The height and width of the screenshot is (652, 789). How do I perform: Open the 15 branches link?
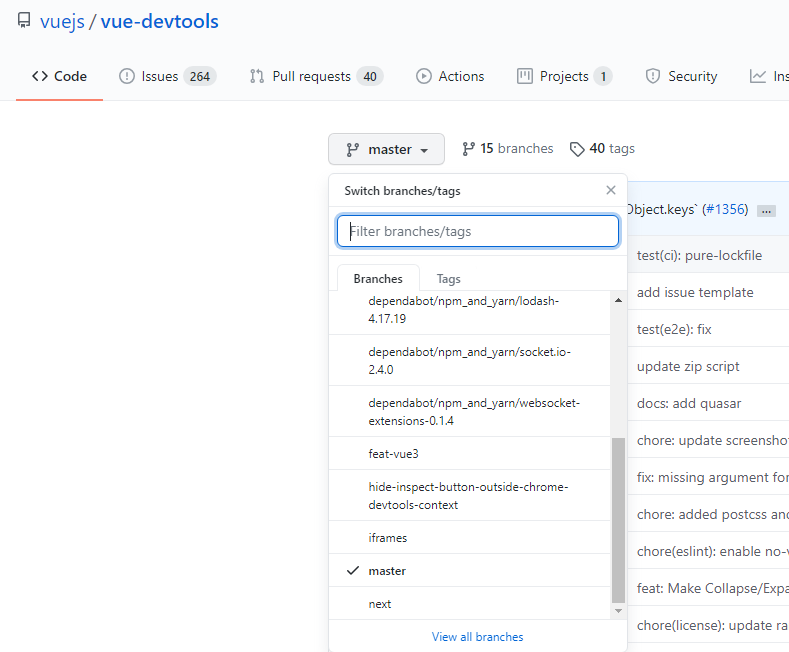[508, 149]
